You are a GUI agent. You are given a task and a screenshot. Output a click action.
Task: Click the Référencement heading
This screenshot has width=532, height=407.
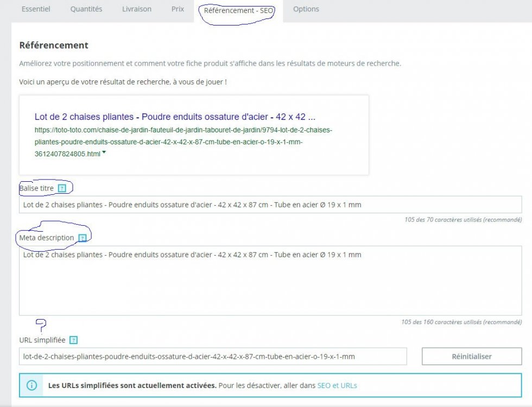click(54, 45)
